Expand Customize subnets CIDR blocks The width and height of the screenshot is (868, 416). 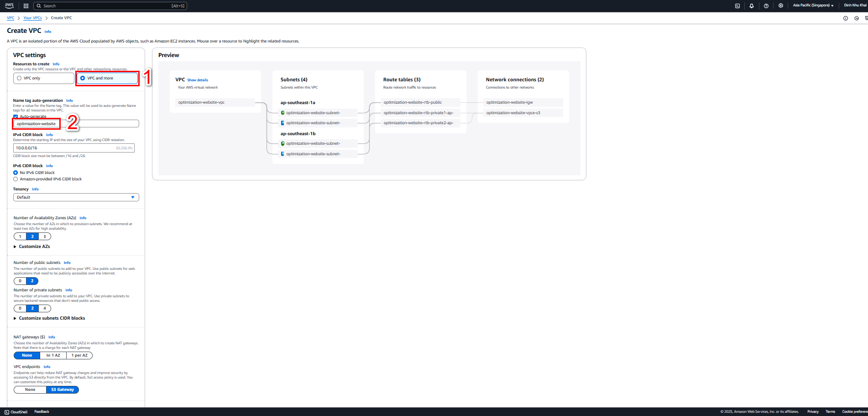point(49,318)
